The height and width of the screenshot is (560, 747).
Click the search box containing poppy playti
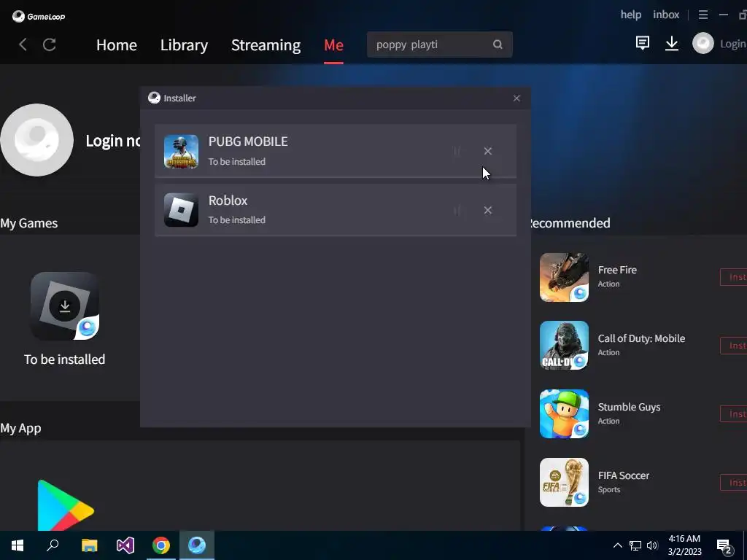click(x=439, y=44)
